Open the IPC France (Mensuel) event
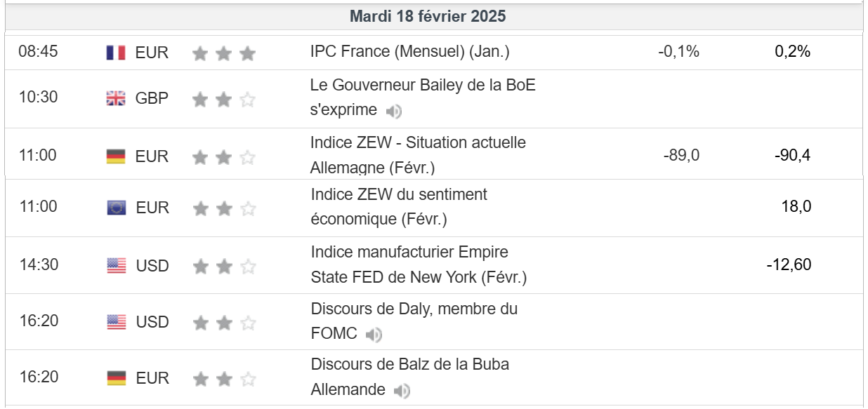Viewport: 868px width, 409px height. coord(409,51)
